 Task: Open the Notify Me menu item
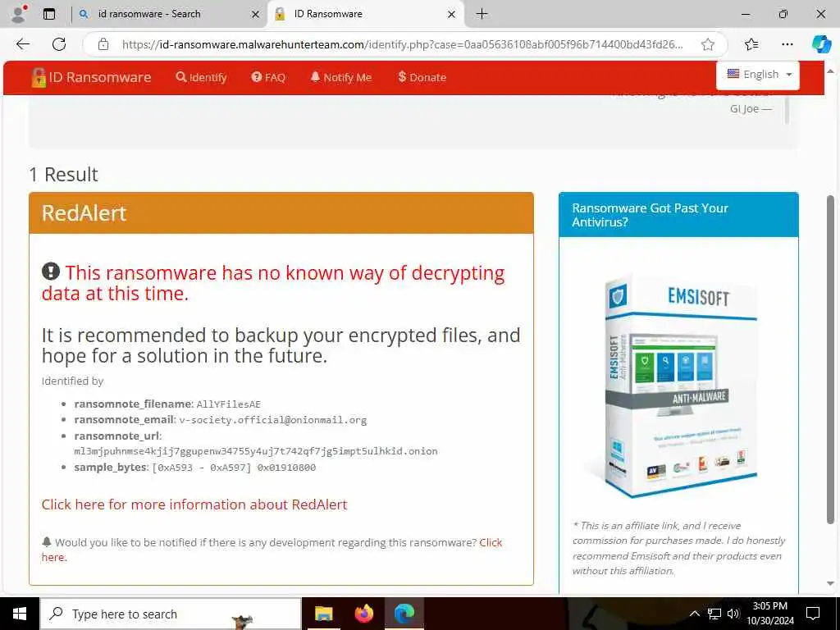(x=340, y=78)
